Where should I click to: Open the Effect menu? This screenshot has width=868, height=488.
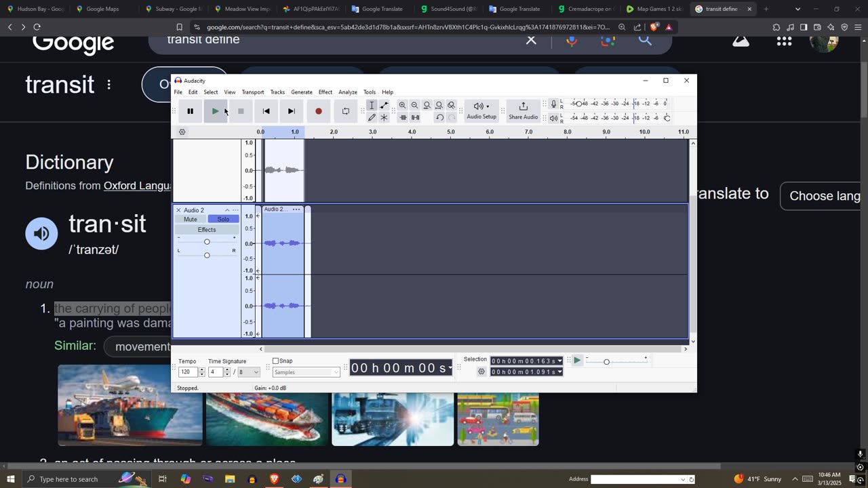[325, 92]
